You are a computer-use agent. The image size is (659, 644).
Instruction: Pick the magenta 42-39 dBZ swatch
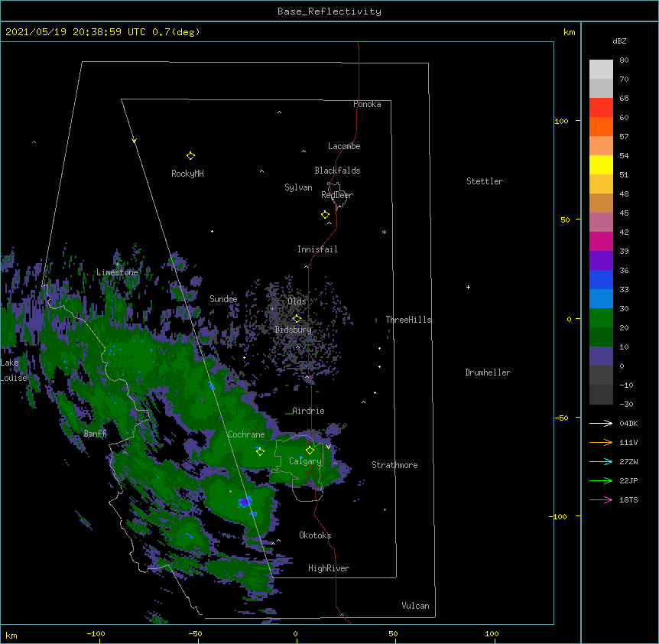[601, 241]
